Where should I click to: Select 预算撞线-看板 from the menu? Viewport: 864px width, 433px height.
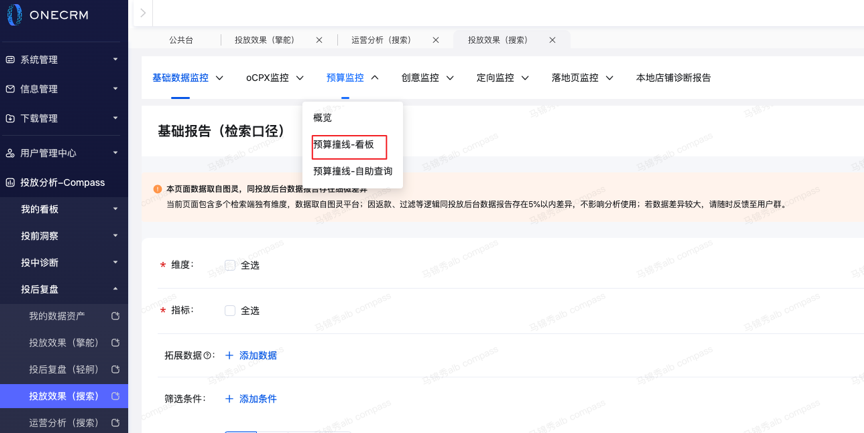coord(344,145)
